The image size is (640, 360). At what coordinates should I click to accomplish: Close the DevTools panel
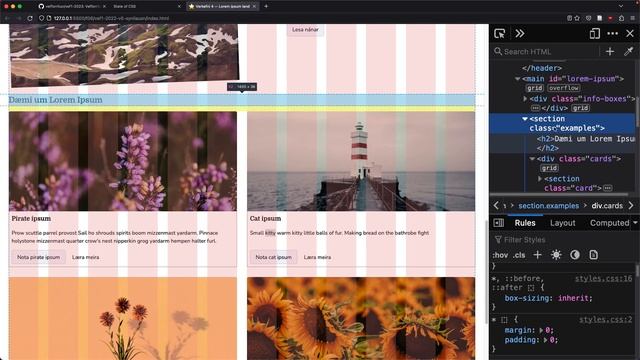tap(630, 33)
